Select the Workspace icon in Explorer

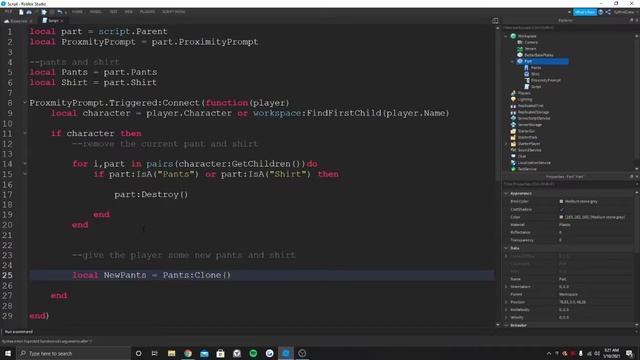point(513,36)
